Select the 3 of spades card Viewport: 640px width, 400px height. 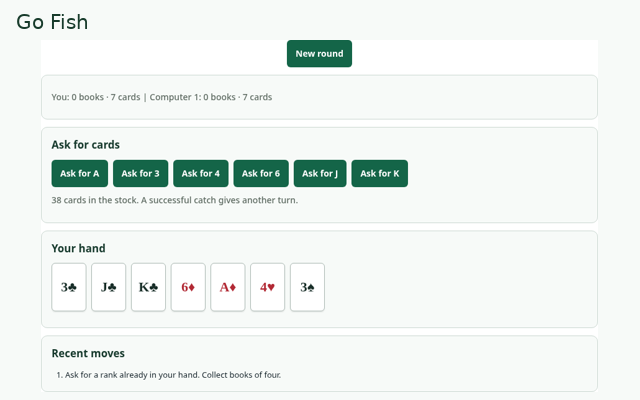point(307,287)
